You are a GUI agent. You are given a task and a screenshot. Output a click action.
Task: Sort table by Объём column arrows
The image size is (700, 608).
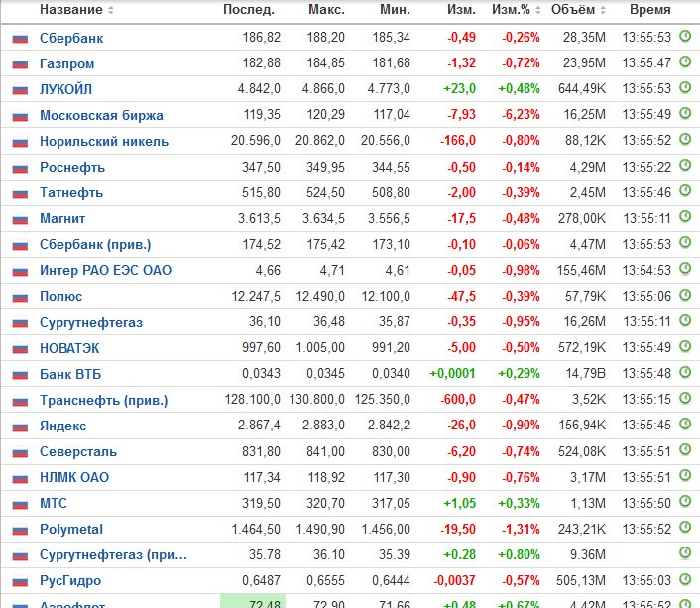click(603, 10)
